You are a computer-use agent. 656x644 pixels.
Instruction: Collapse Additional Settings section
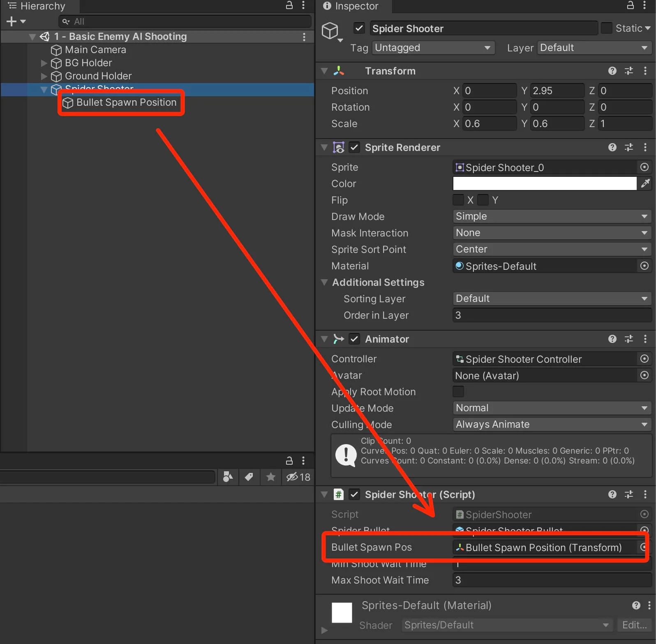pyautogui.click(x=324, y=282)
